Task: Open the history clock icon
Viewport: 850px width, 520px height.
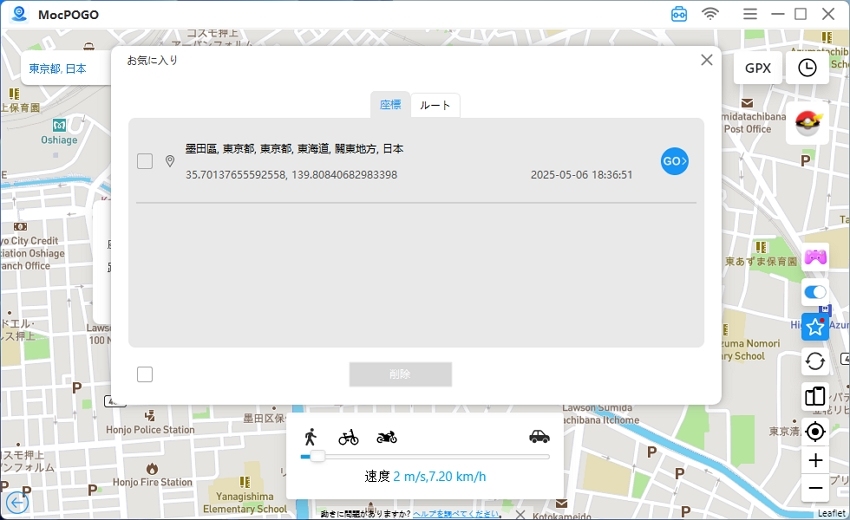Action: tap(807, 68)
